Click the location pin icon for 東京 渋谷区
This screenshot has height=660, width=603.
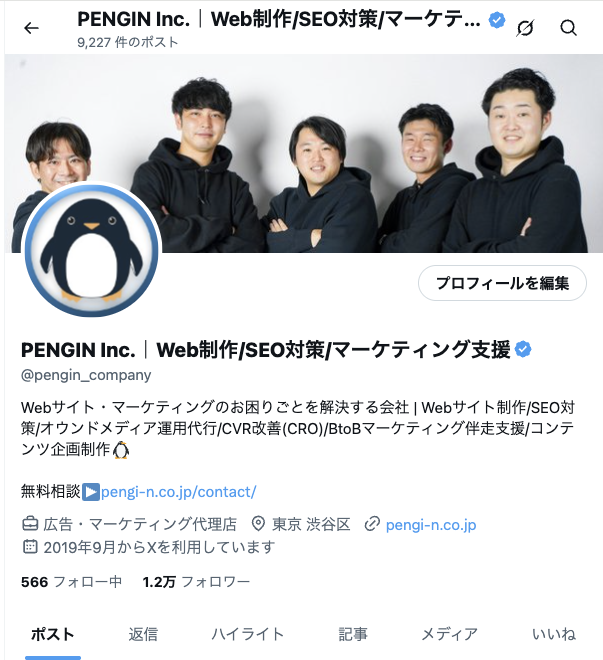(x=258, y=524)
